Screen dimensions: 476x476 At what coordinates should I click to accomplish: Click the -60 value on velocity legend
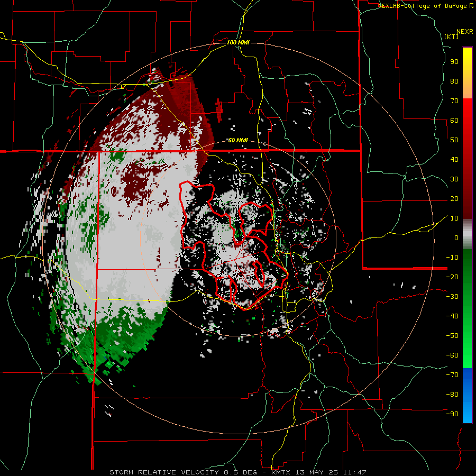point(452,355)
